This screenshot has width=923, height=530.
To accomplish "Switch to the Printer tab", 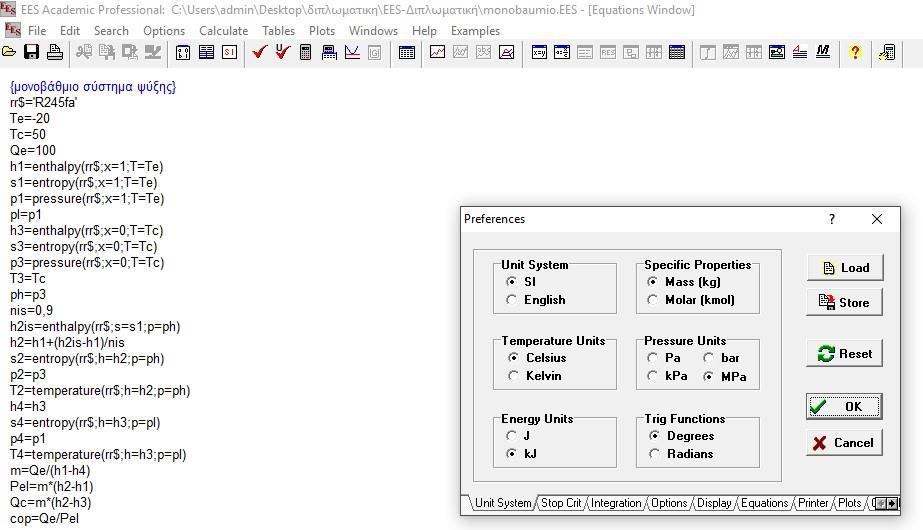I will [813, 503].
